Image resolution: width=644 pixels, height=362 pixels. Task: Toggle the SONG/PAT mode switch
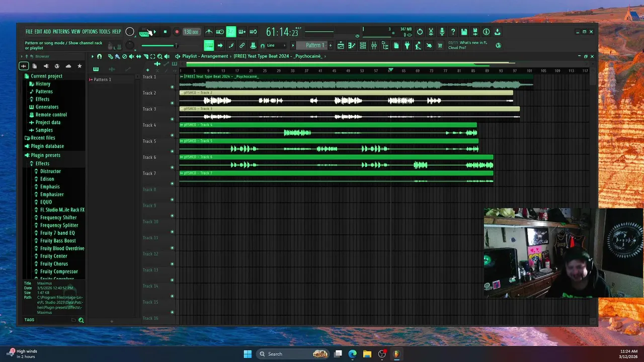144,32
